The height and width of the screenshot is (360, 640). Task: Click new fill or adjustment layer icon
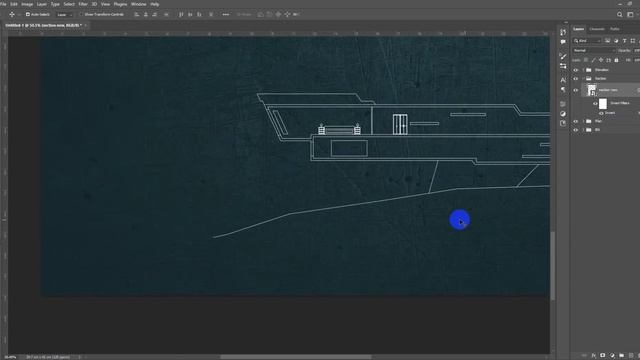(x=612, y=356)
